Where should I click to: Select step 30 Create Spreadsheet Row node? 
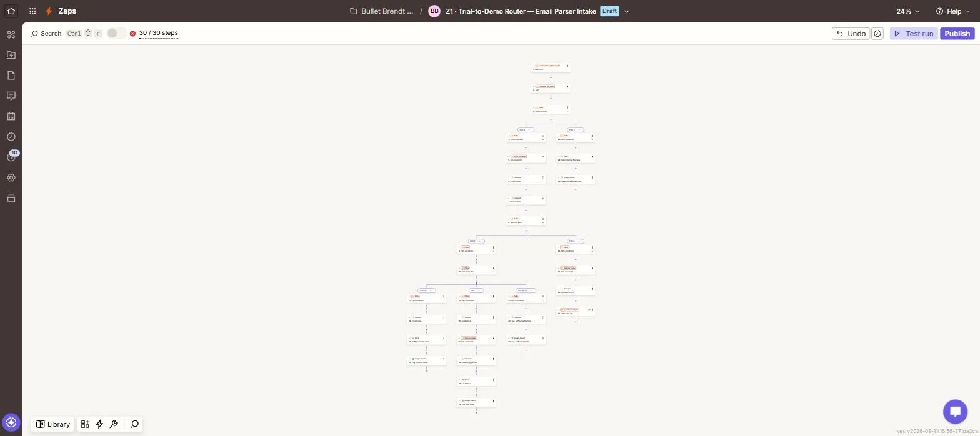click(576, 179)
